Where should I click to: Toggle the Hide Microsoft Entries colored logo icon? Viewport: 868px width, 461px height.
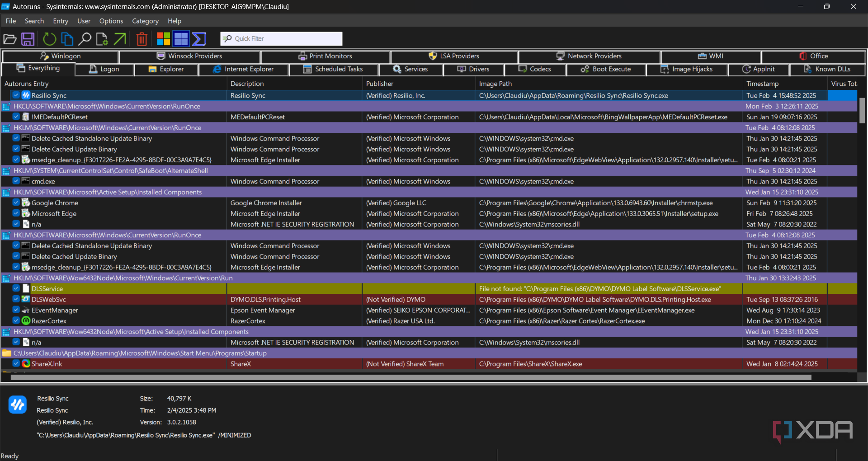pyautogui.click(x=163, y=39)
